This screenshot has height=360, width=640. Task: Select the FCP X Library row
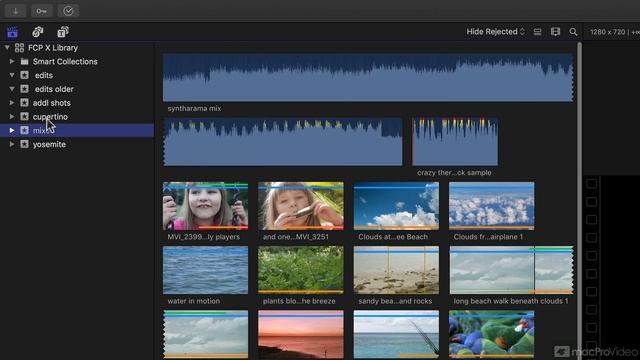77,48
